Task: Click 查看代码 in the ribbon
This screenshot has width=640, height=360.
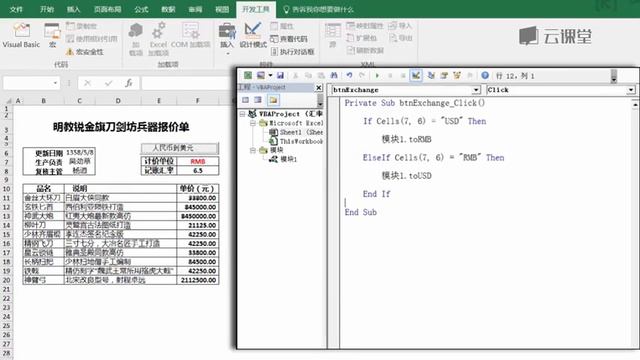Action: [x=289, y=39]
